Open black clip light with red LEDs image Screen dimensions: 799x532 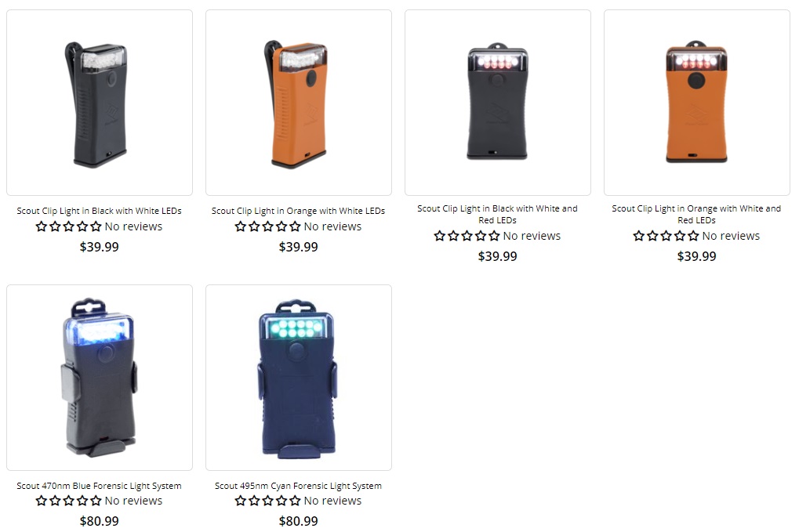498,103
